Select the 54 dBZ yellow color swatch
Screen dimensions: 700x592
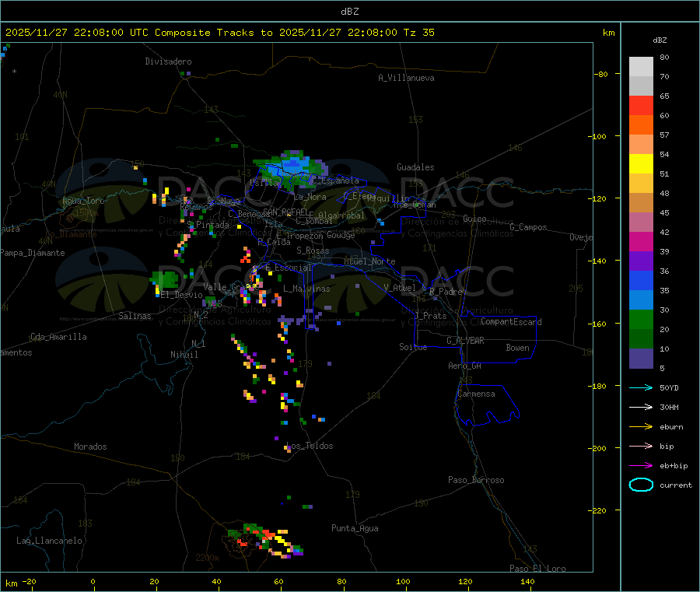click(x=641, y=164)
